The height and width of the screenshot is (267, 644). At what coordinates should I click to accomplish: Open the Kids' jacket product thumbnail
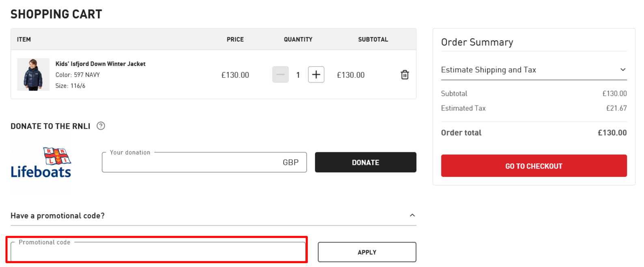click(x=33, y=74)
